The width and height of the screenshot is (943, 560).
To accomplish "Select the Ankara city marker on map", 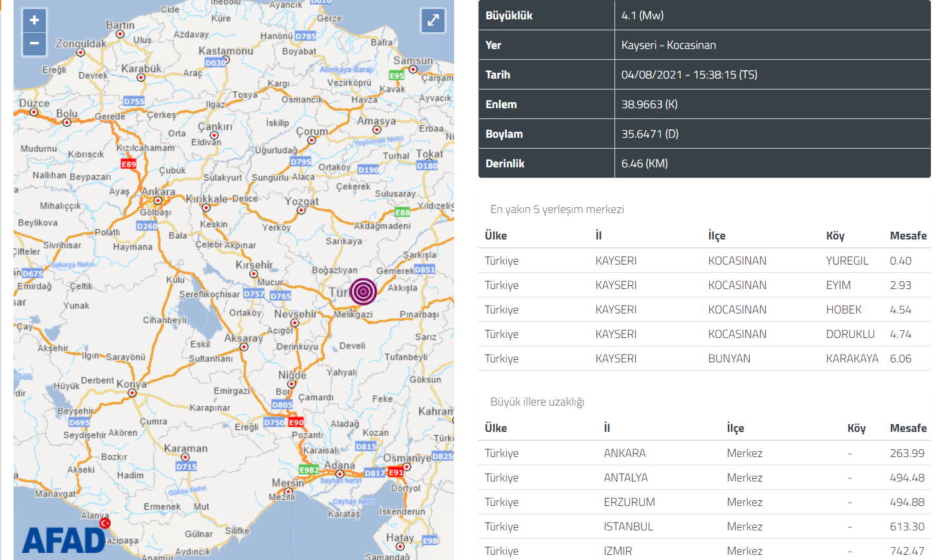I will point(158,200).
